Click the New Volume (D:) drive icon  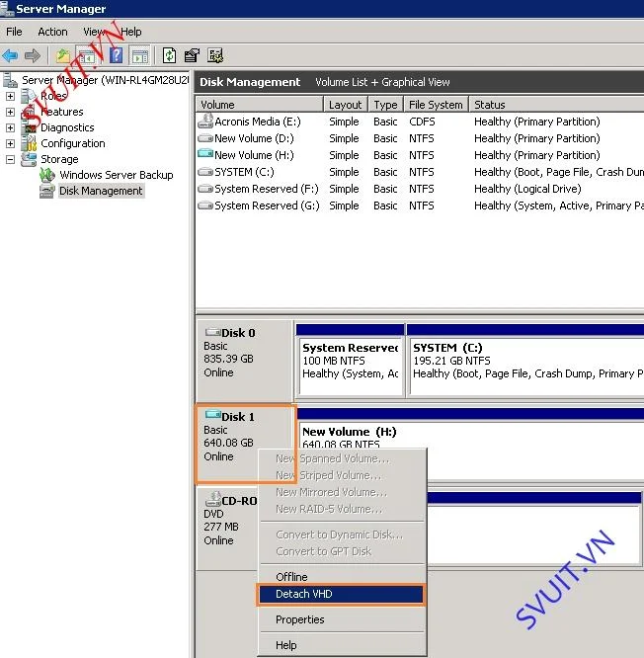click(205, 138)
